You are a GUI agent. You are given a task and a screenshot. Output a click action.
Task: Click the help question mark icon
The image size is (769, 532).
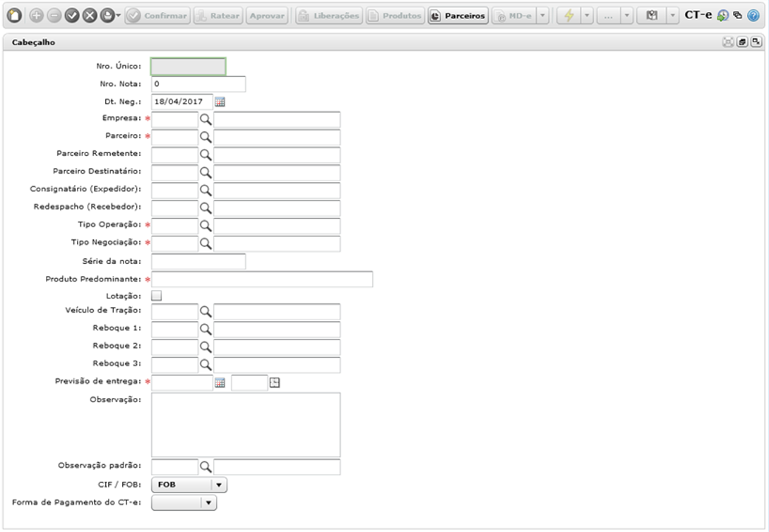(x=753, y=16)
